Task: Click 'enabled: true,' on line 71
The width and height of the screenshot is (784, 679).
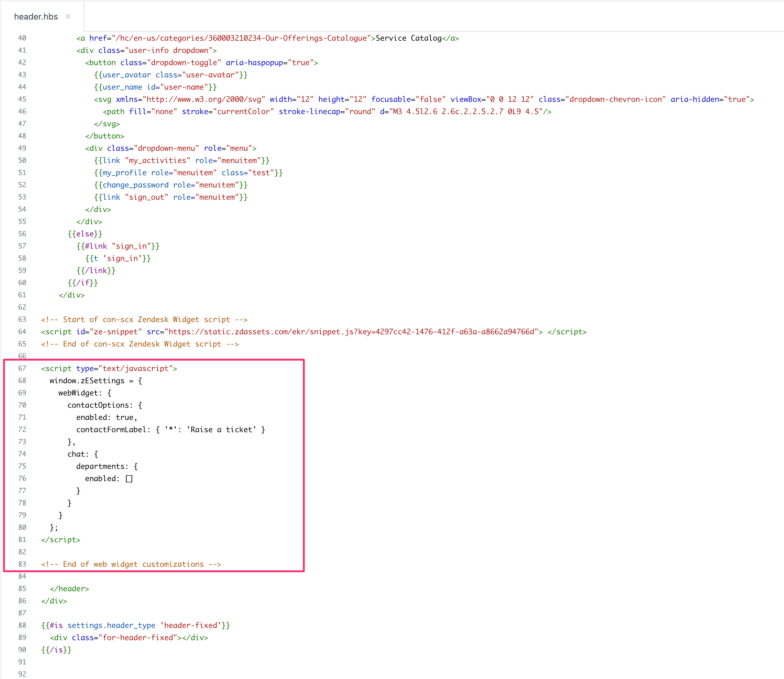Action: point(107,417)
